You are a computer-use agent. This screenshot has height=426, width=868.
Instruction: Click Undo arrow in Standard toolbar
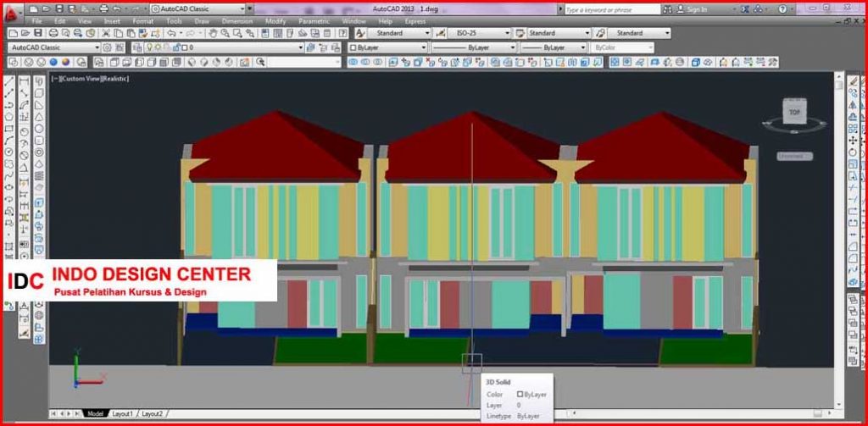click(171, 33)
